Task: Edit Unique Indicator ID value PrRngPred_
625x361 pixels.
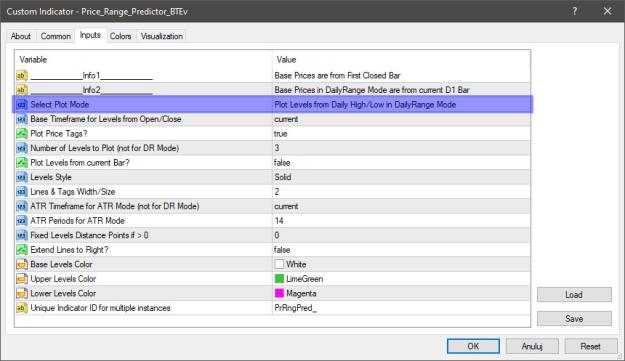Action: (x=401, y=308)
